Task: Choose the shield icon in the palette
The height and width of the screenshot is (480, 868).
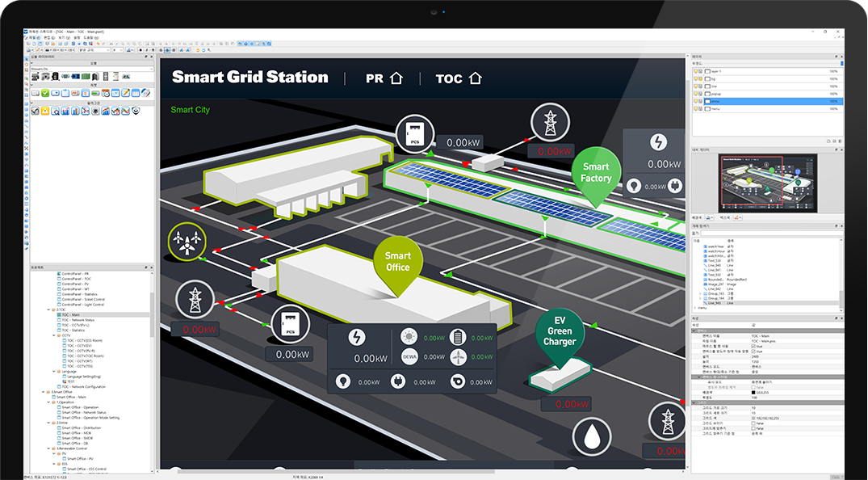Action: tap(136, 111)
